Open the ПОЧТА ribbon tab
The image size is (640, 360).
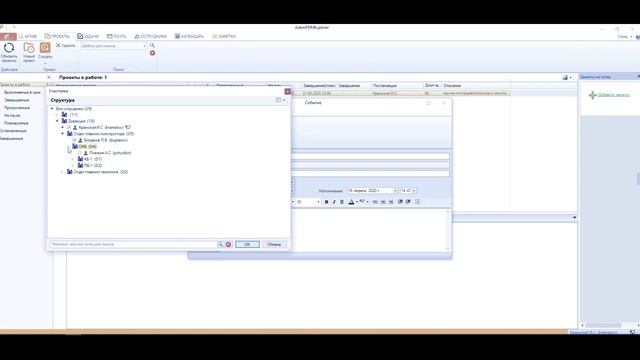pos(117,36)
